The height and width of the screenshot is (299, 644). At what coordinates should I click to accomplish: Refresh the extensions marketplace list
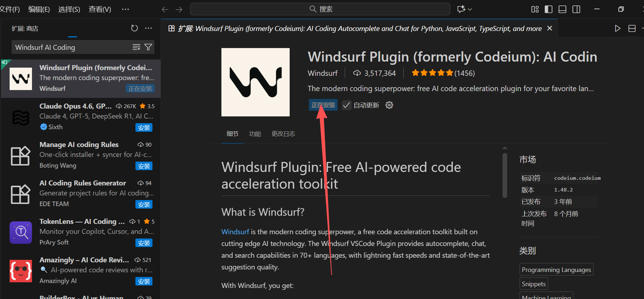click(134, 28)
